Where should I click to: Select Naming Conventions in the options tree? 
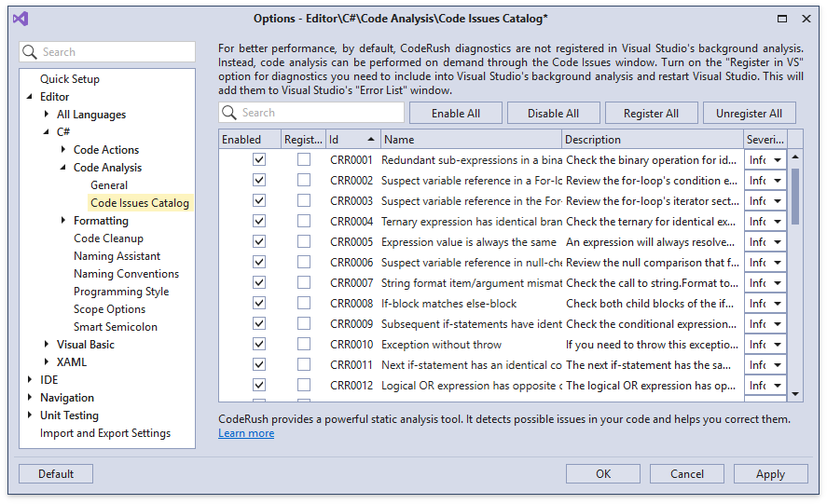126,274
